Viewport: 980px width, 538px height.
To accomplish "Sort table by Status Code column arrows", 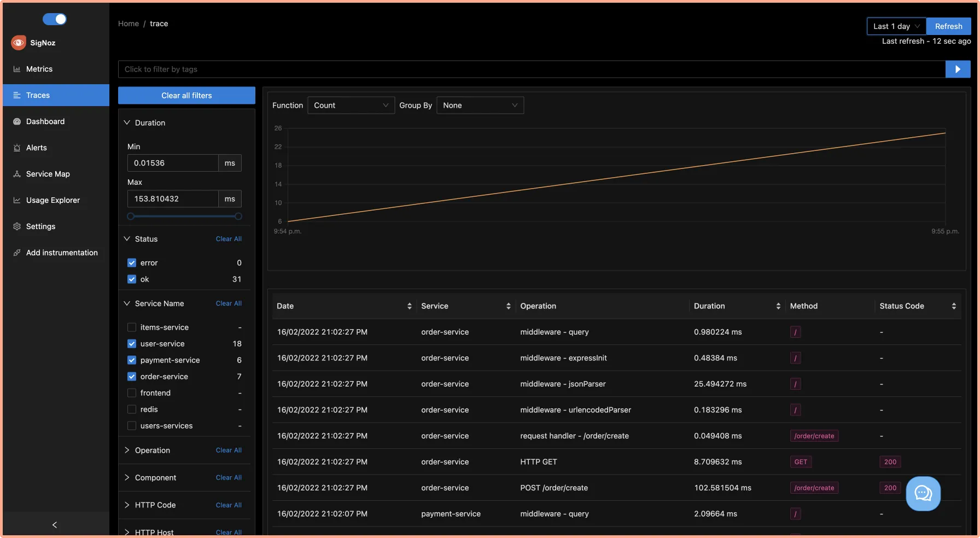I will tap(954, 306).
